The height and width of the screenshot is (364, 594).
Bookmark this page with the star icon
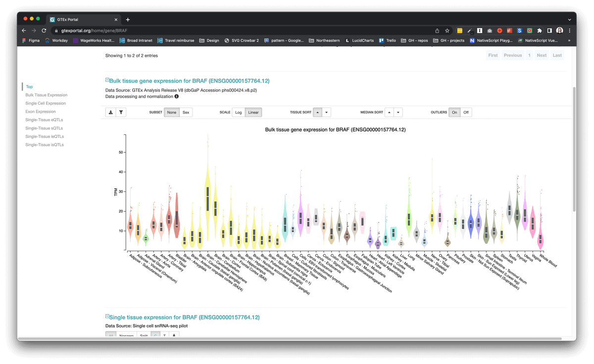pyautogui.click(x=447, y=31)
